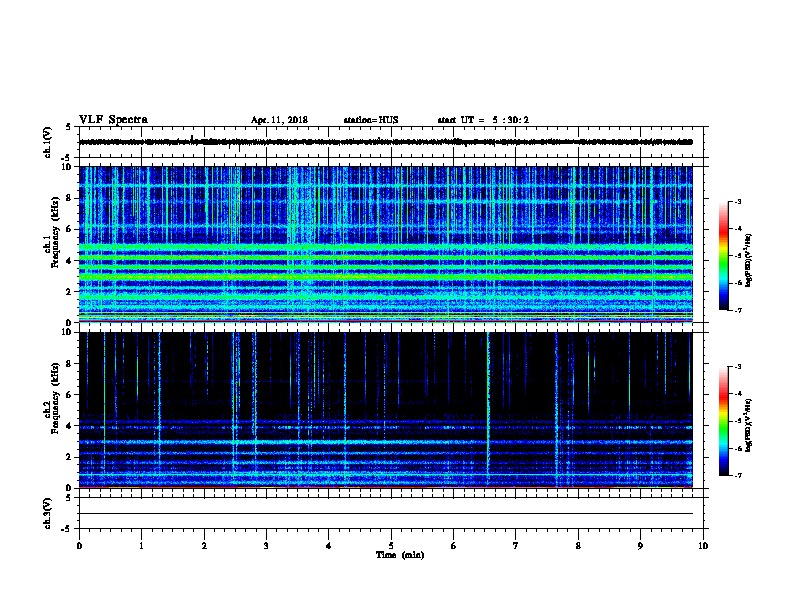Click the lower color bar's log(PSD) label
The height and width of the screenshot is (612, 792).
pos(748,425)
